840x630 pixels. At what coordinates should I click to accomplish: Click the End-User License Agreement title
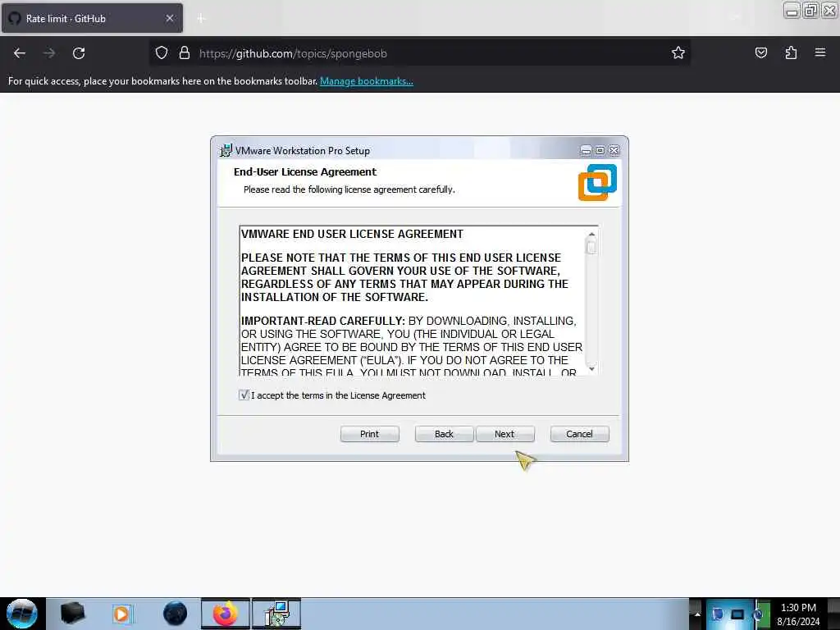(305, 172)
